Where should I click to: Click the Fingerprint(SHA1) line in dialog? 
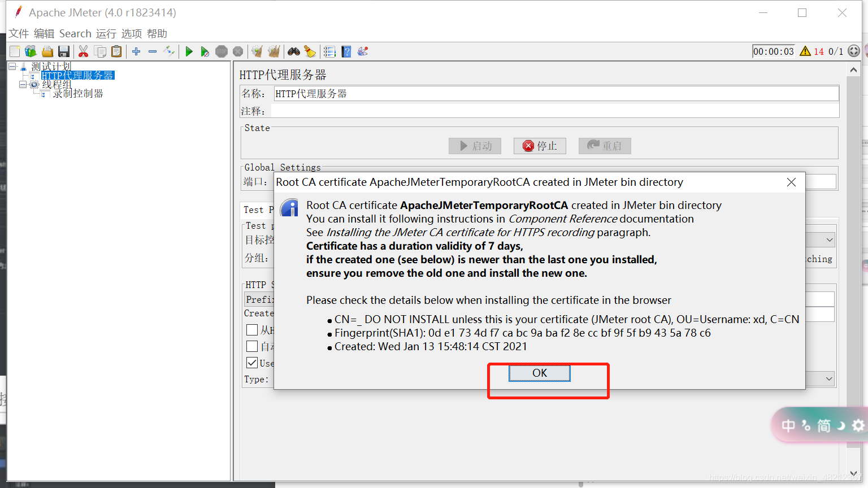522,333
